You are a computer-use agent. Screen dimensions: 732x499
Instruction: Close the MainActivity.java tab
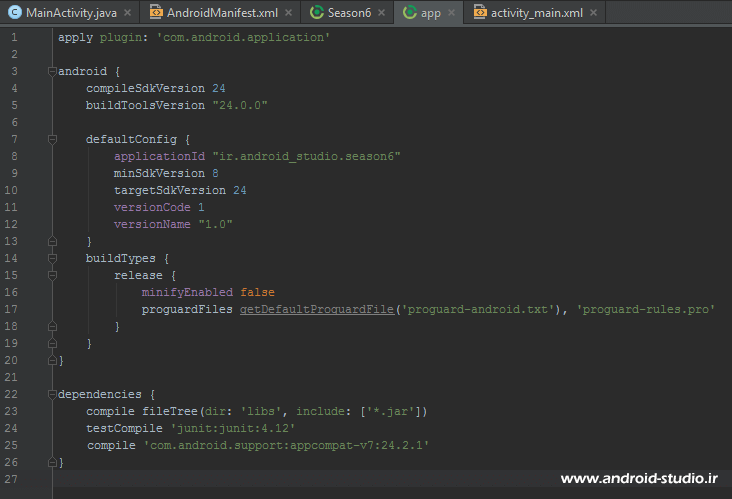tap(127, 14)
